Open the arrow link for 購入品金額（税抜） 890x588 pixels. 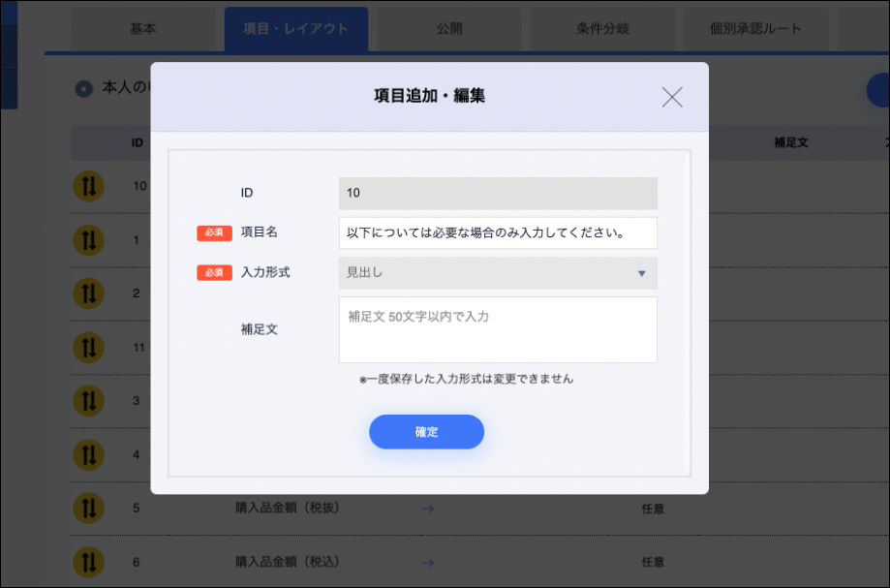pyautogui.click(x=426, y=508)
